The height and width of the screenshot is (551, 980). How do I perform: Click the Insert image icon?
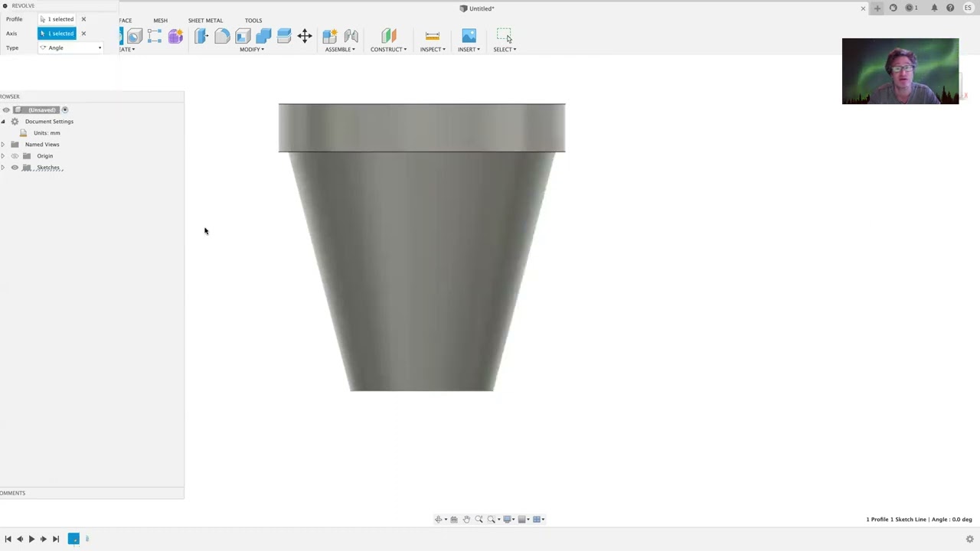[x=469, y=36]
